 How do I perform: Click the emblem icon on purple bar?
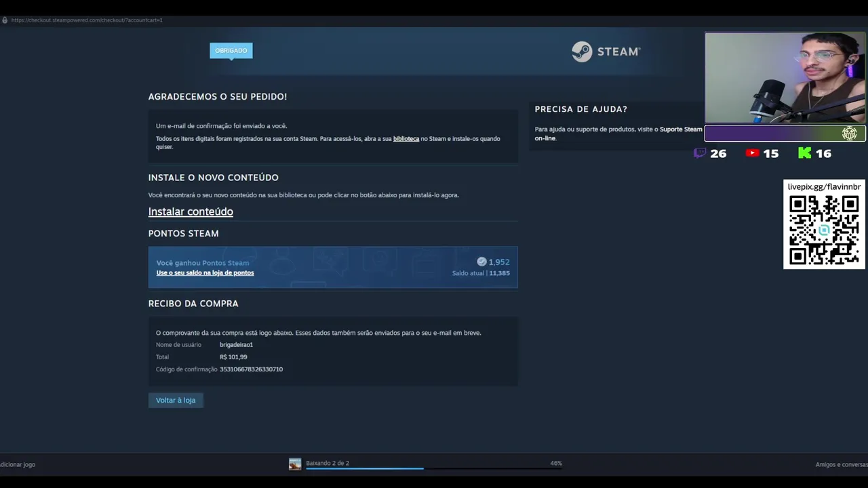coord(849,134)
